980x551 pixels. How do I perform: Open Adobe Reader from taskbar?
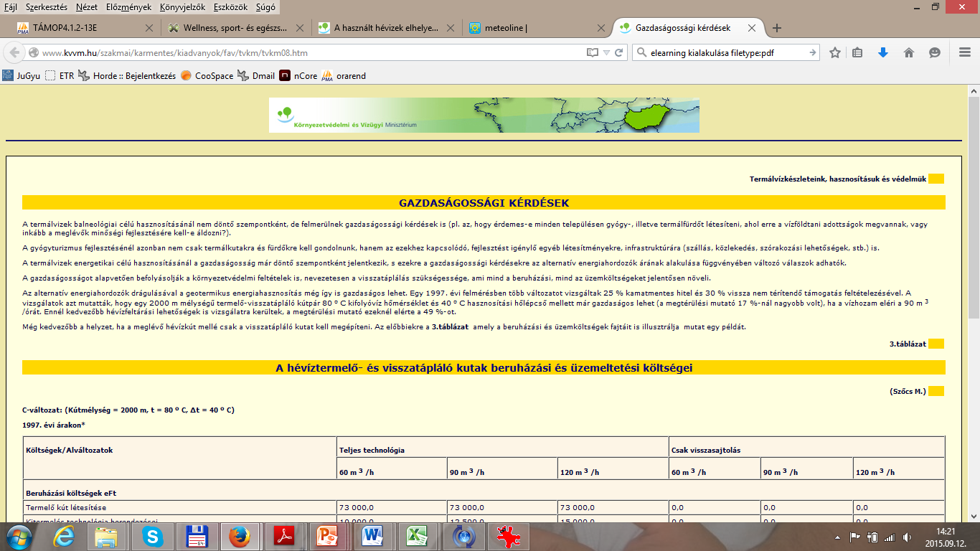pyautogui.click(x=286, y=537)
